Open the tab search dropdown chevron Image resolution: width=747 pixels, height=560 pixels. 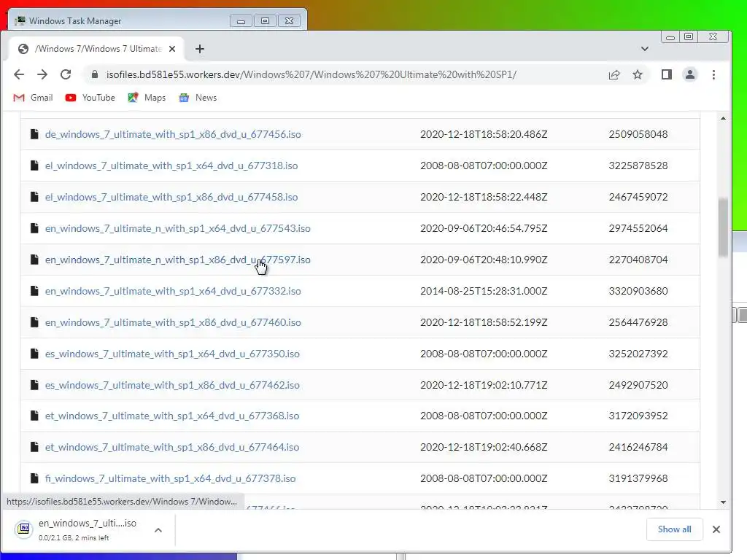coord(645,49)
